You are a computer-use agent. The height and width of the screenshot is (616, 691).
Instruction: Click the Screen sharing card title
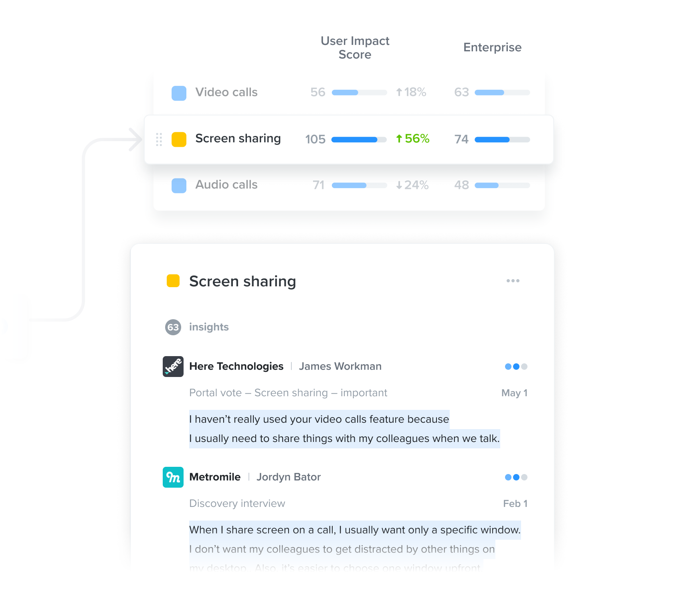click(x=242, y=281)
